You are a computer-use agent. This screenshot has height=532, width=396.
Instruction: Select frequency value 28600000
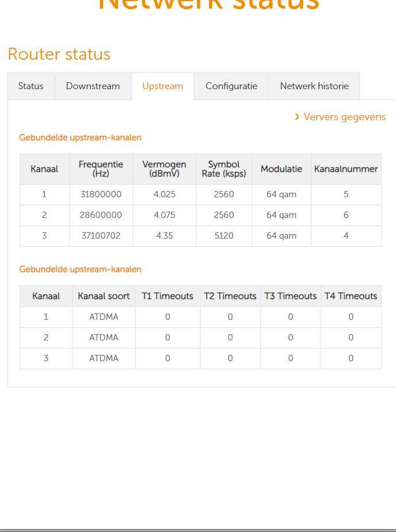pos(101,215)
